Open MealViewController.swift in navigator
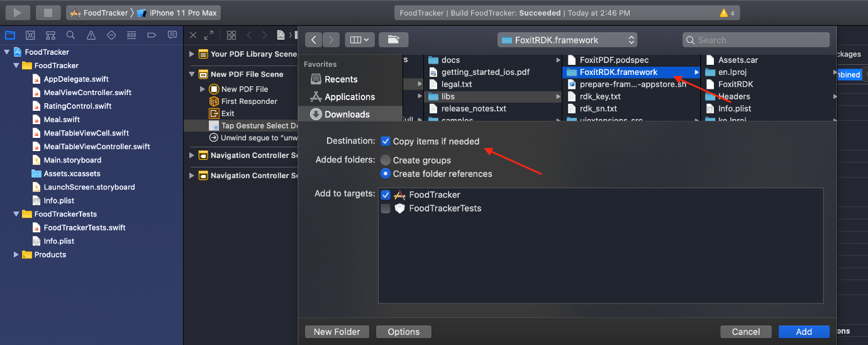Viewport: 868px width, 345px height. click(87, 93)
